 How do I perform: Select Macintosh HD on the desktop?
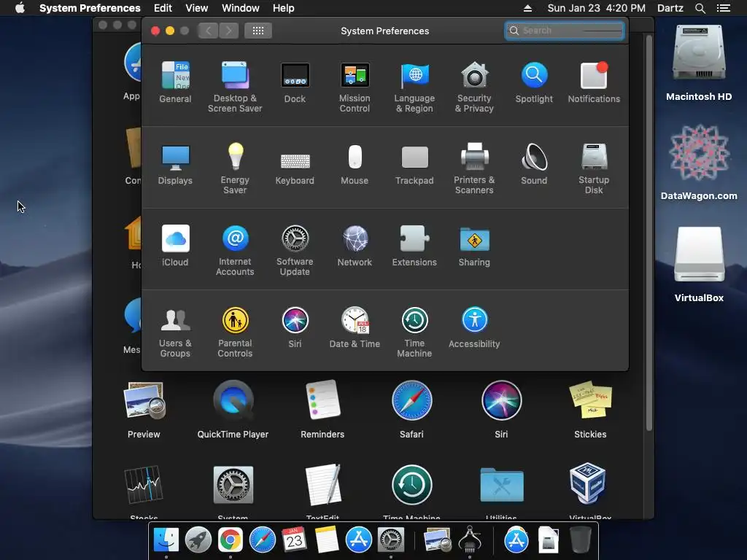(699, 62)
